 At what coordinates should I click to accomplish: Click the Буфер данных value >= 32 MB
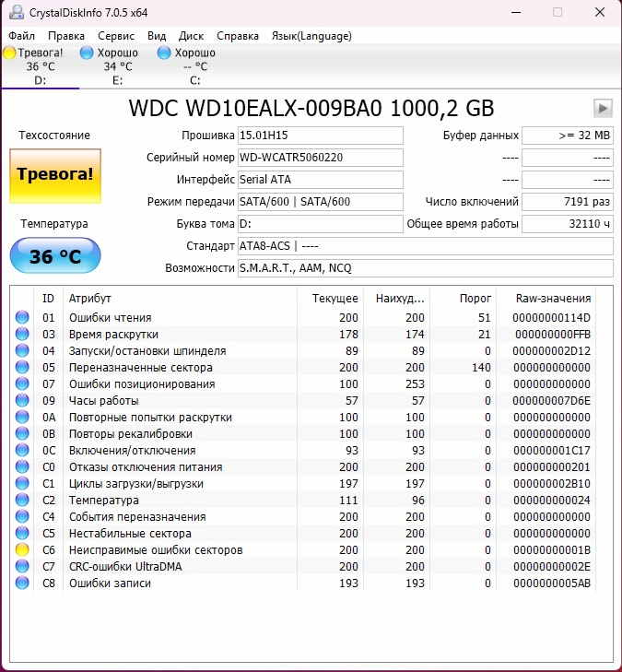click(x=568, y=136)
